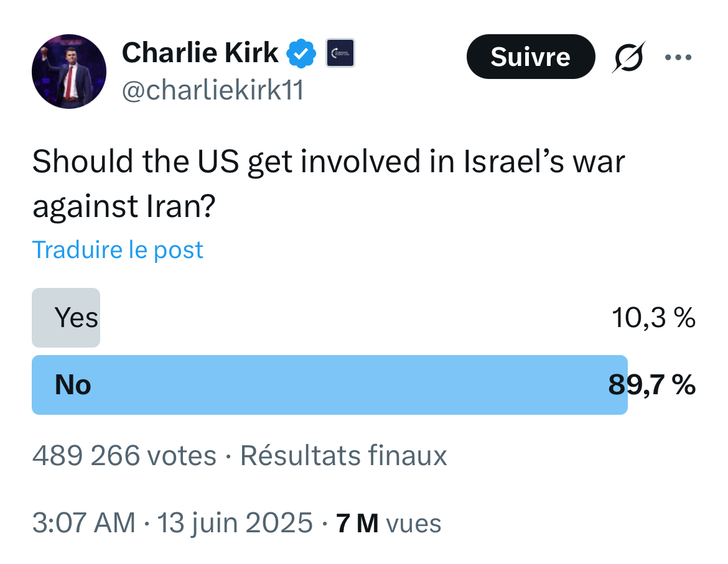The width and height of the screenshot is (728, 564).
Task: Open the three-dot more options menu
Action: [678, 58]
